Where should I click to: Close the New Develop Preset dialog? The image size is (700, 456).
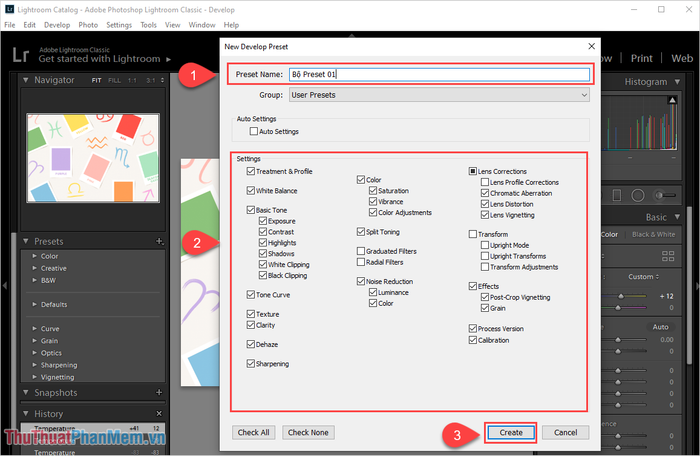591,46
